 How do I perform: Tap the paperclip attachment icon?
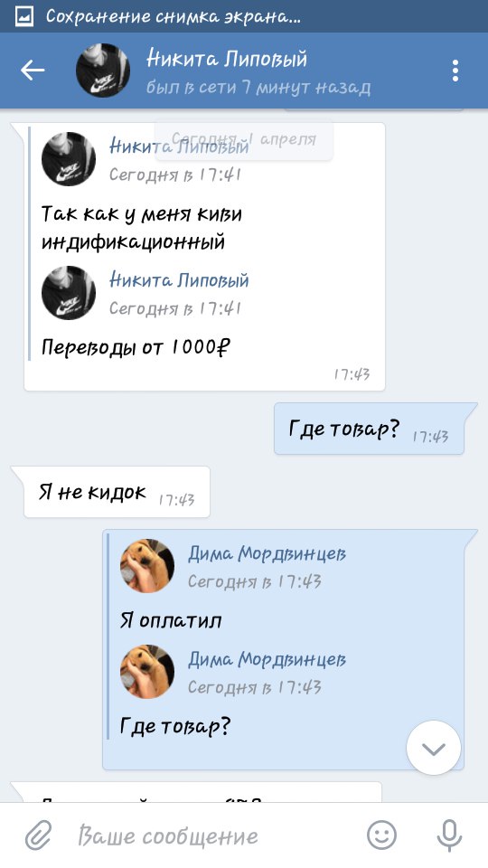coord(38,835)
